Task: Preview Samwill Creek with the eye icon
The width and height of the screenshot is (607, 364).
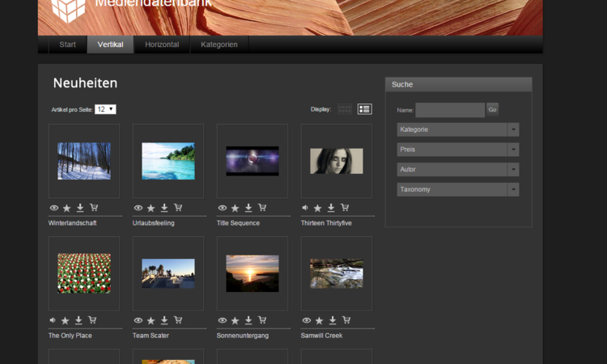Action: point(306,320)
